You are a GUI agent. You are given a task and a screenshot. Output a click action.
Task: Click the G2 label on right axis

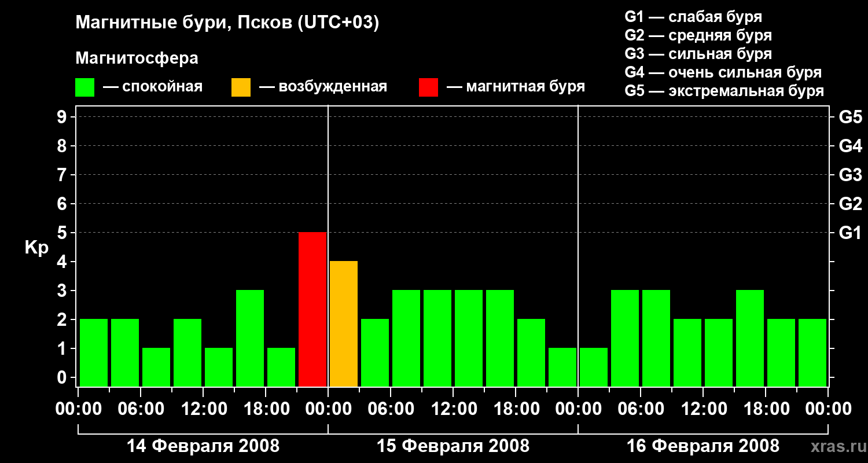click(x=851, y=204)
